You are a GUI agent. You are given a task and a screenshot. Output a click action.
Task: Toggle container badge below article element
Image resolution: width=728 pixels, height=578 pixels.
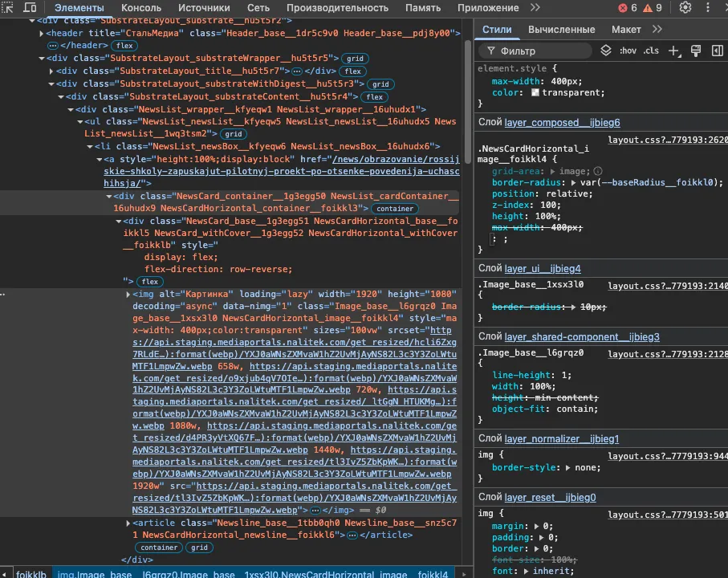(159, 547)
